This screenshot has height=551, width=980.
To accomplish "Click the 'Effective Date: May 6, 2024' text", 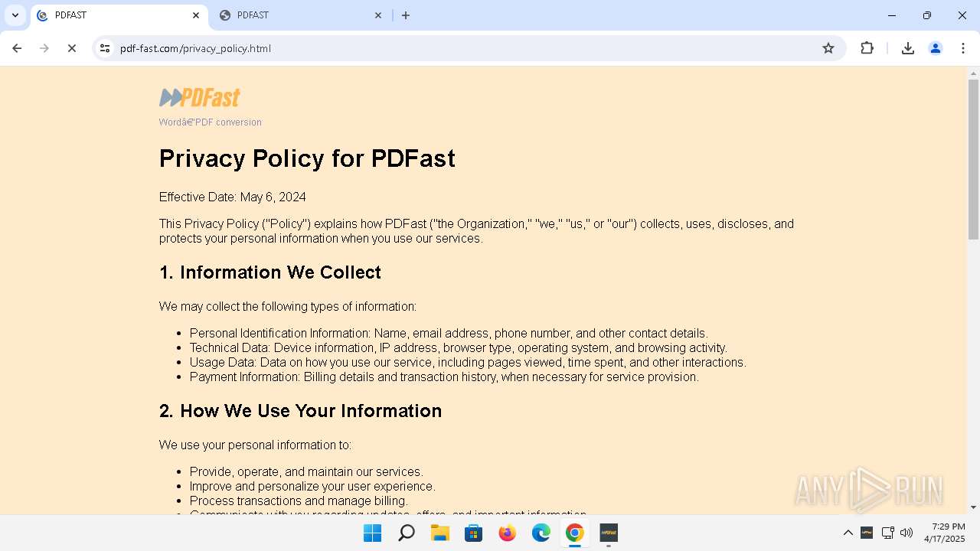I will coord(233,197).
